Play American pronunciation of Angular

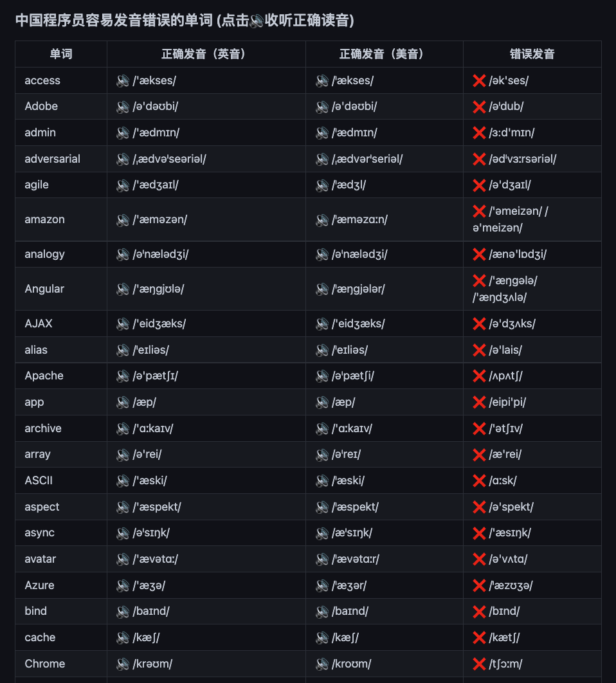click(322, 289)
